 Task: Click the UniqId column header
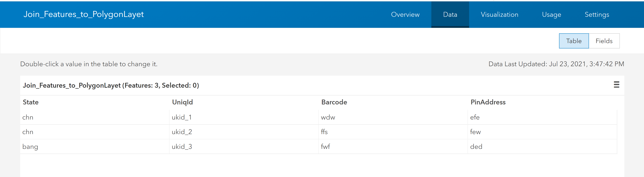click(182, 102)
